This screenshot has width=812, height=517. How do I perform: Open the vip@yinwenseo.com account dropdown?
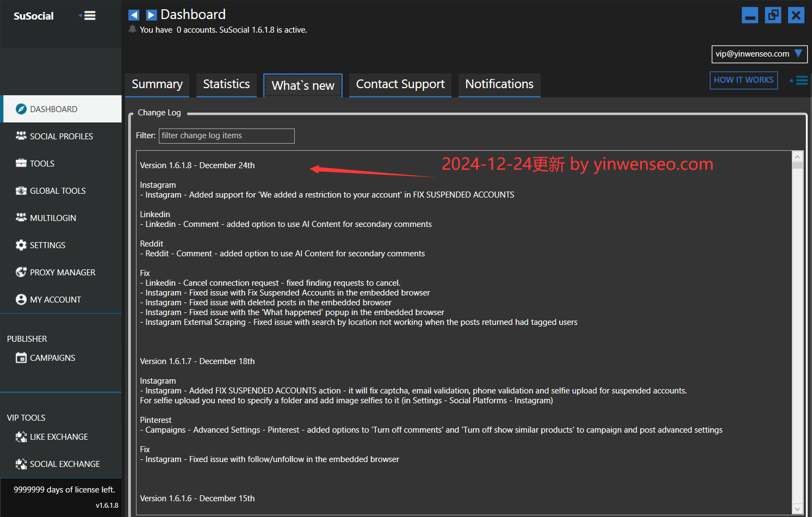pos(759,54)
